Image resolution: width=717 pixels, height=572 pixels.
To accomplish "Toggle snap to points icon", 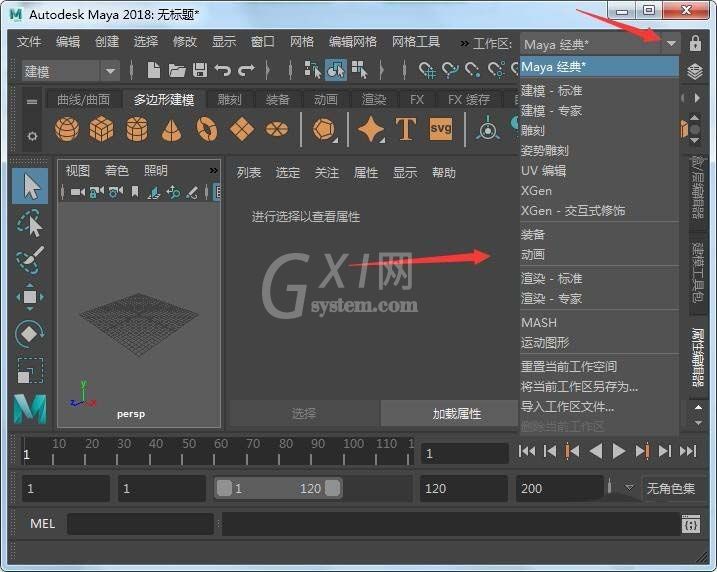I will pos(472,70).
